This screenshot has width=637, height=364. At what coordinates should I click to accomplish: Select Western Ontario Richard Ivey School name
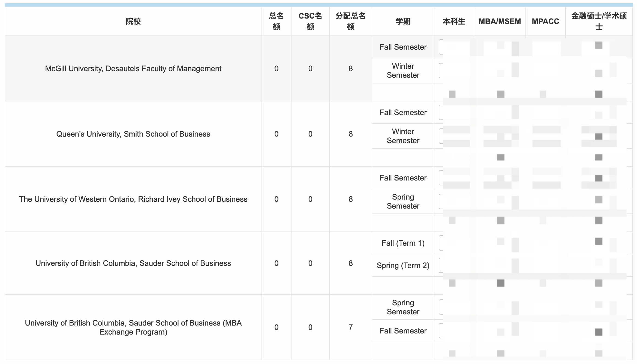pos(133,199)
